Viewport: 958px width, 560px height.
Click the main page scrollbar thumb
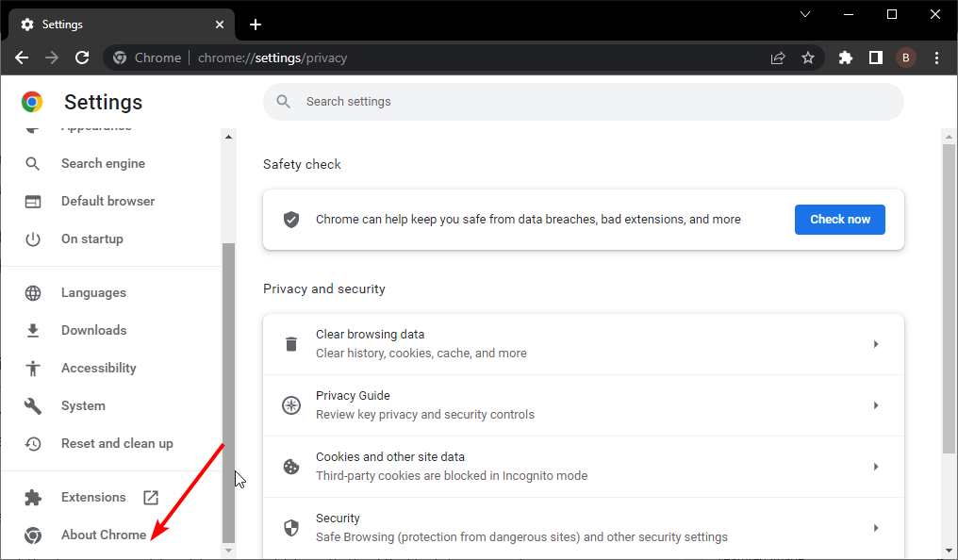949,299
